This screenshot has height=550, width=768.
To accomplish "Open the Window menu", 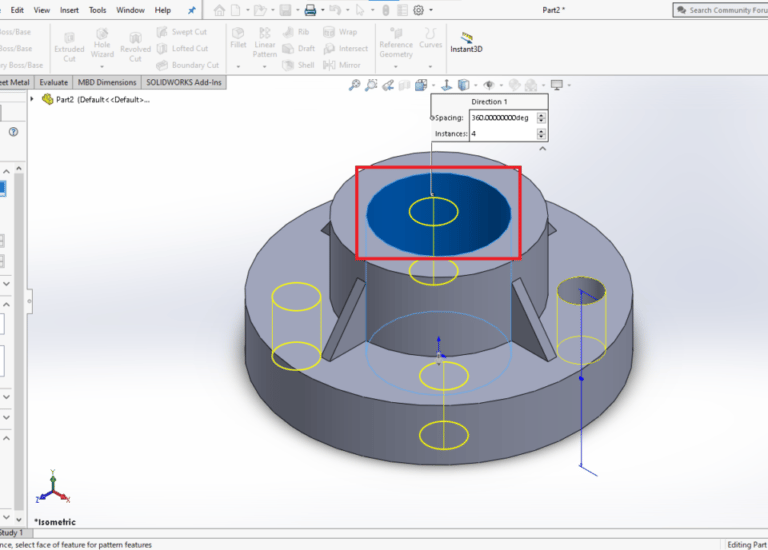I will pos(130,10).
